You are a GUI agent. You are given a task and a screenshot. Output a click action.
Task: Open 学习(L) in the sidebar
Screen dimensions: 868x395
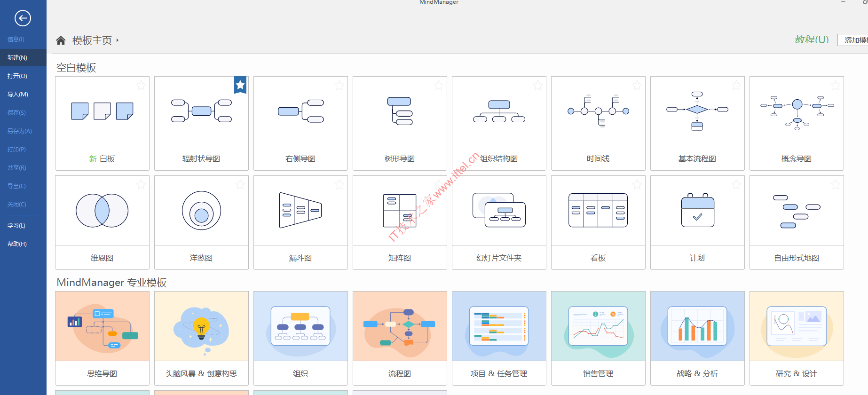[16, 226]
